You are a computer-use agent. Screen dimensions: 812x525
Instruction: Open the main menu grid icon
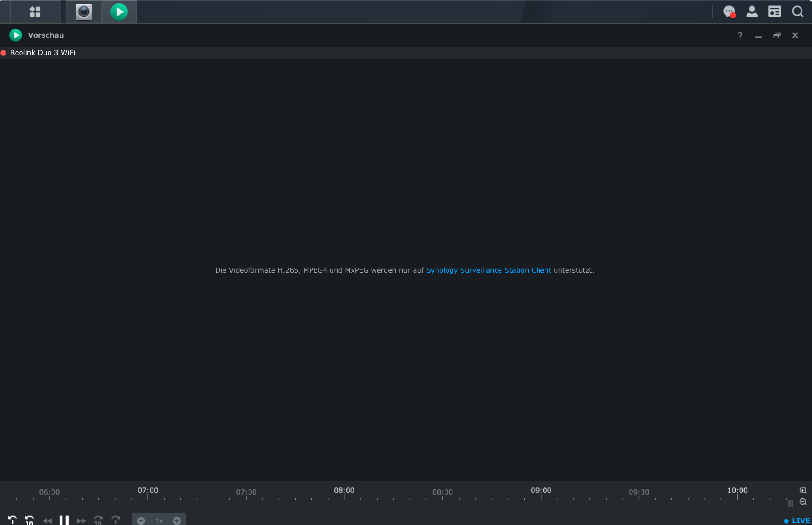(35, 12)
